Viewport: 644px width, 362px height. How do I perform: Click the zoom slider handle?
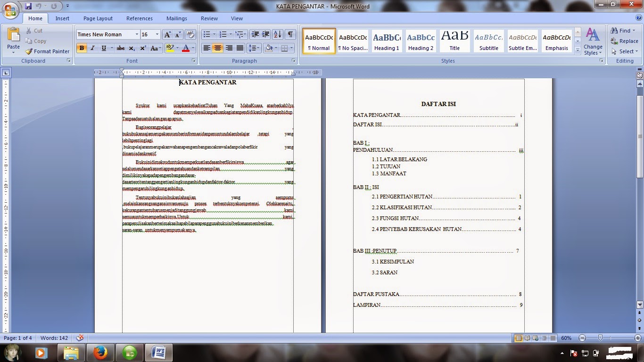pos(600,338)
